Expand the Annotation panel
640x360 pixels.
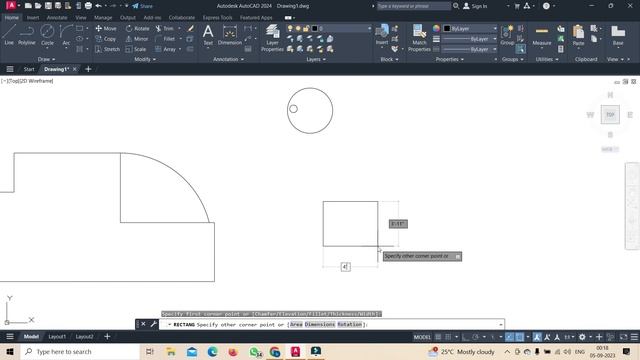click(228, 59)
